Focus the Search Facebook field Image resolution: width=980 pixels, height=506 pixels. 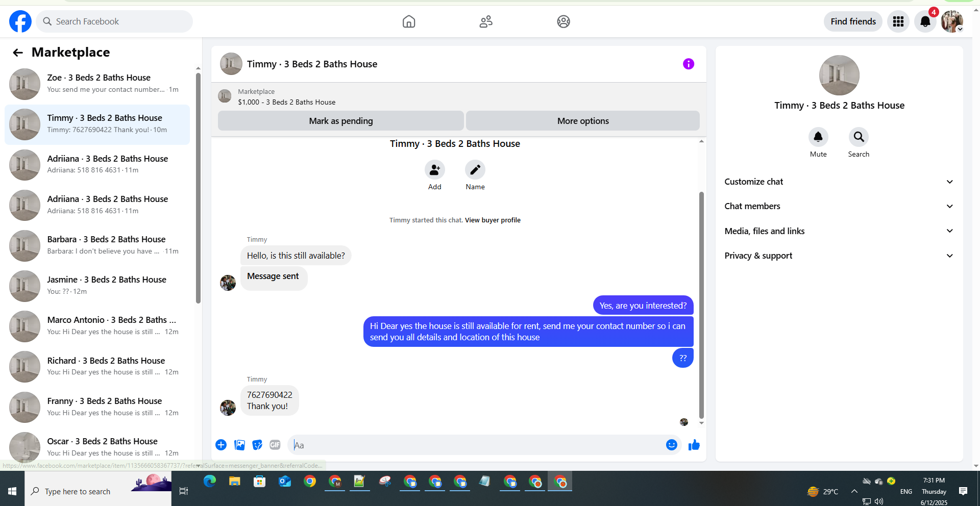[x=114, y=21]
